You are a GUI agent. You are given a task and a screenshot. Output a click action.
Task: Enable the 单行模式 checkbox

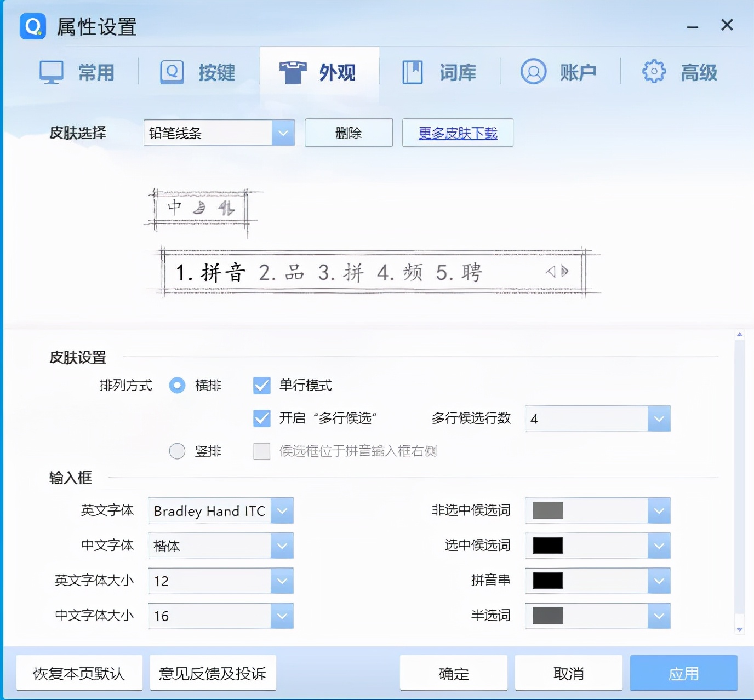261,386
